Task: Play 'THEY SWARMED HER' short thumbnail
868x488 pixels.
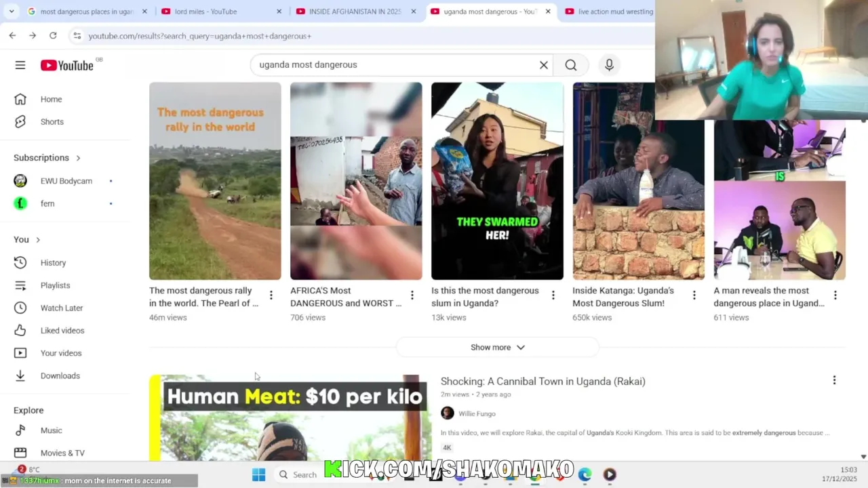Action: 497,181
